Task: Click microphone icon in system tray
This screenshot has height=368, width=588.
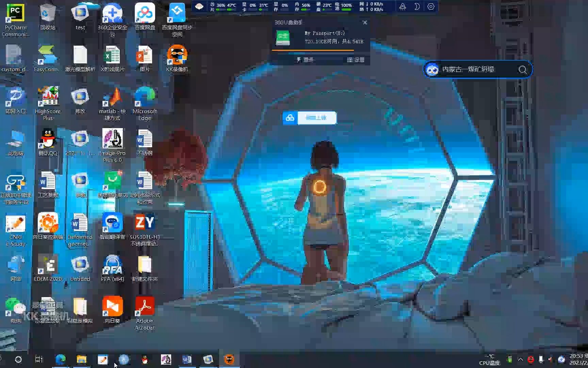Action: pyautogui.click(x=541, y=359)
